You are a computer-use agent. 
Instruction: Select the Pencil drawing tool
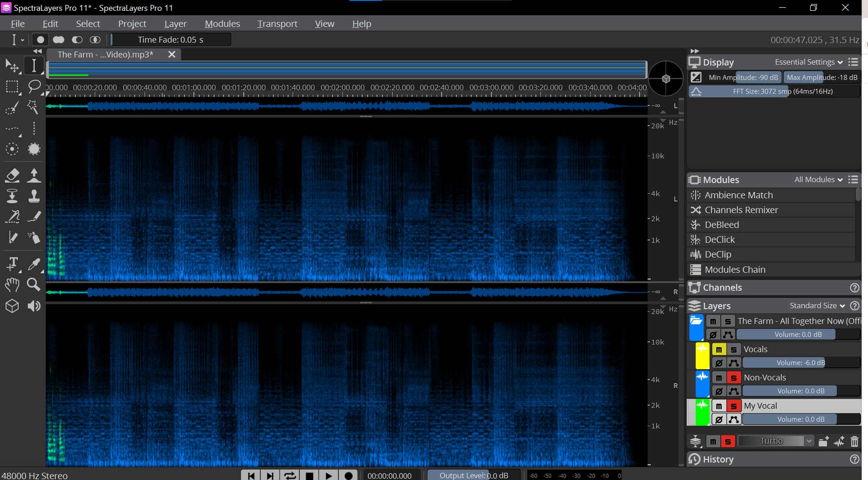point(12,237)
